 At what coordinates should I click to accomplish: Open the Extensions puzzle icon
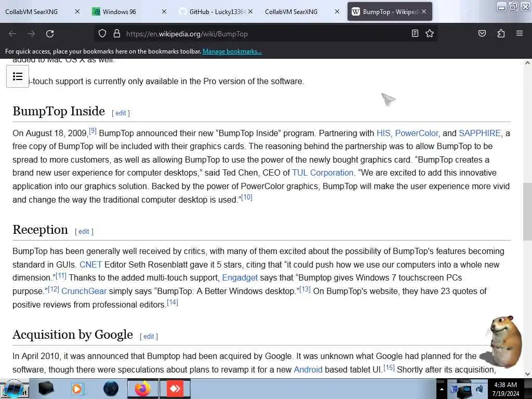pyautogui.click(x=501, y=33)
